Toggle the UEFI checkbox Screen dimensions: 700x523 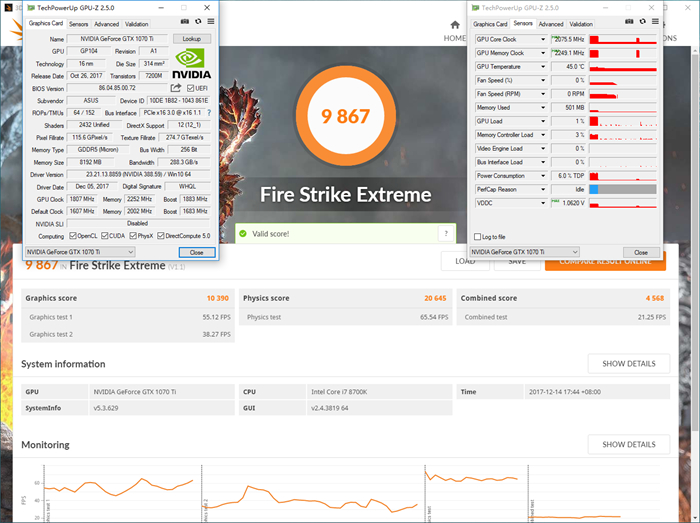191,88
